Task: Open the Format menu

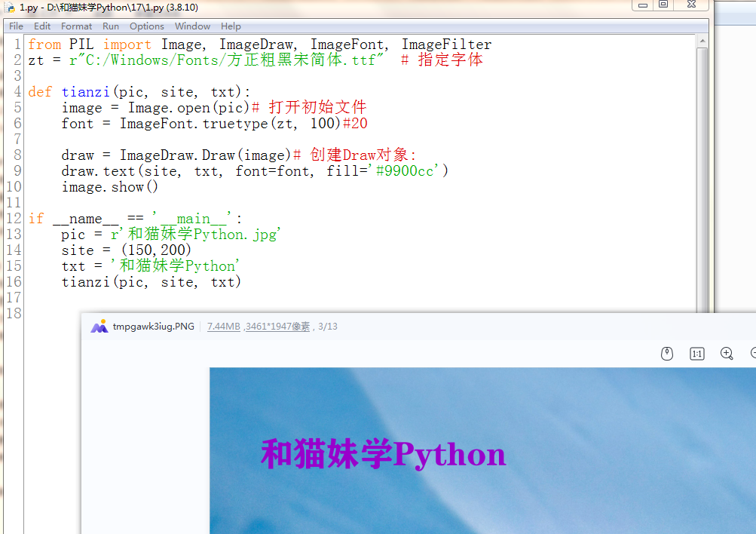Action: [x=75, y=26]
